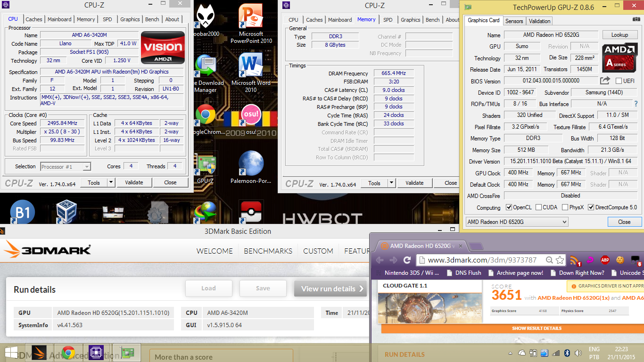Click the Bus Interface question mark in GPU-Z

coord(636,104)
